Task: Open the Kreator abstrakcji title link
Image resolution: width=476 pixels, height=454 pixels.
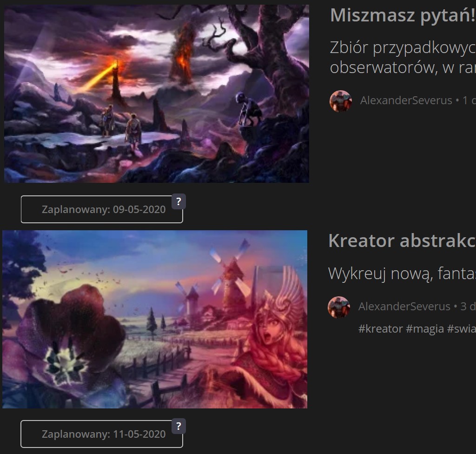Action: pyautogui.click(x=402, y=240)
